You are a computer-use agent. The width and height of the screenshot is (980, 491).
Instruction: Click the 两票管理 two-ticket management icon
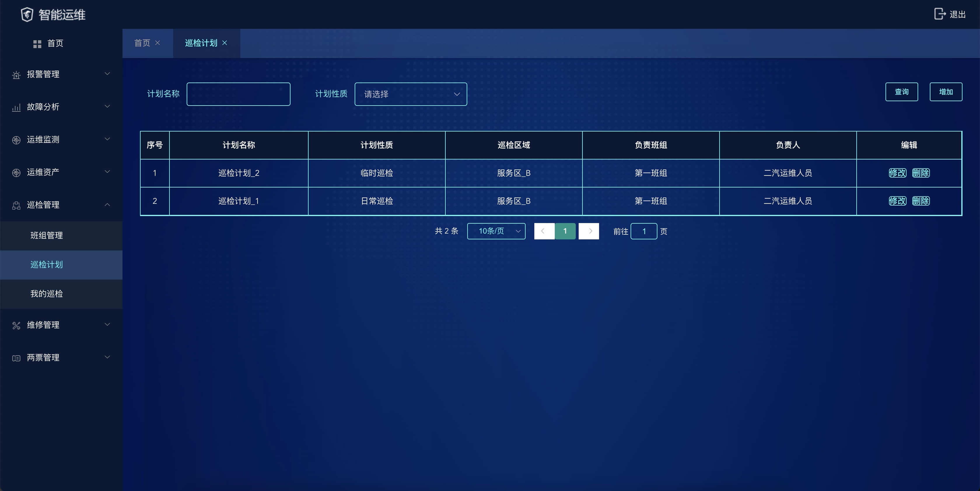(x=16, y=357)
